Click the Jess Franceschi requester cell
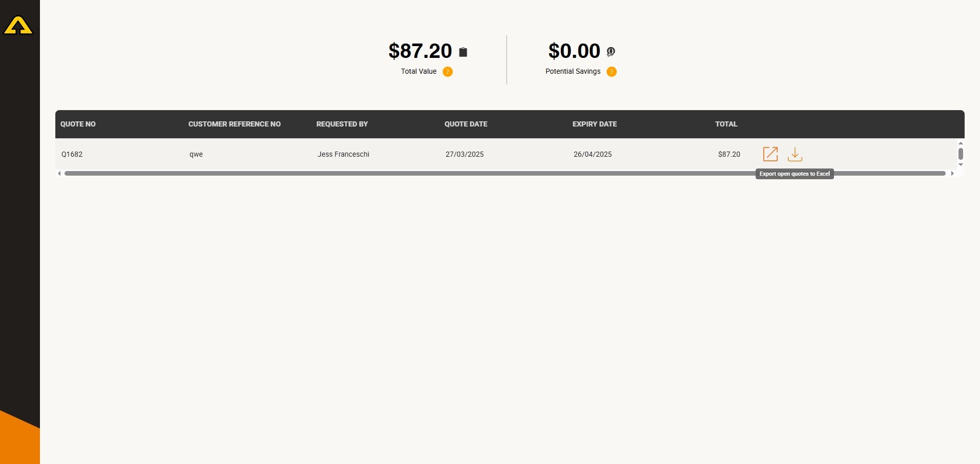The width and height of the screenshot is (980, 464). click(x=343, y=154)
